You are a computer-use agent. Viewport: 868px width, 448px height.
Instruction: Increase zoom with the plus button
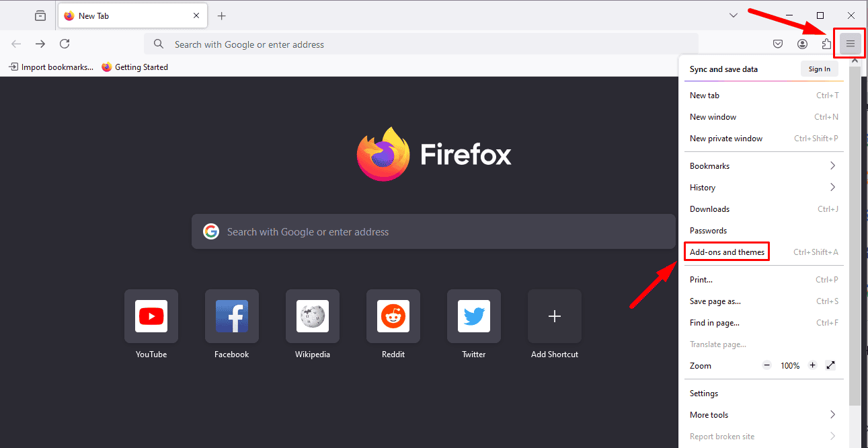coord(812,365)
